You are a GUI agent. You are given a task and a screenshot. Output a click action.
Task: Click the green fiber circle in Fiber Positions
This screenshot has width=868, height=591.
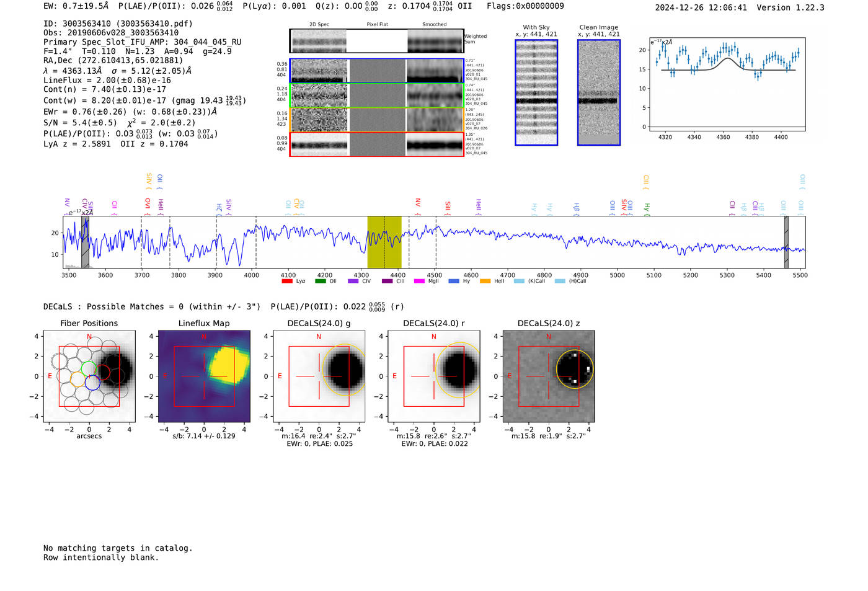click(x=89, y=368)
